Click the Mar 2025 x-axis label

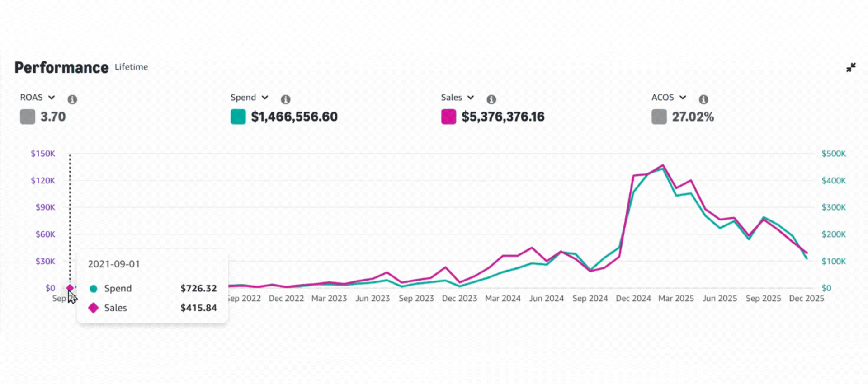676,299
